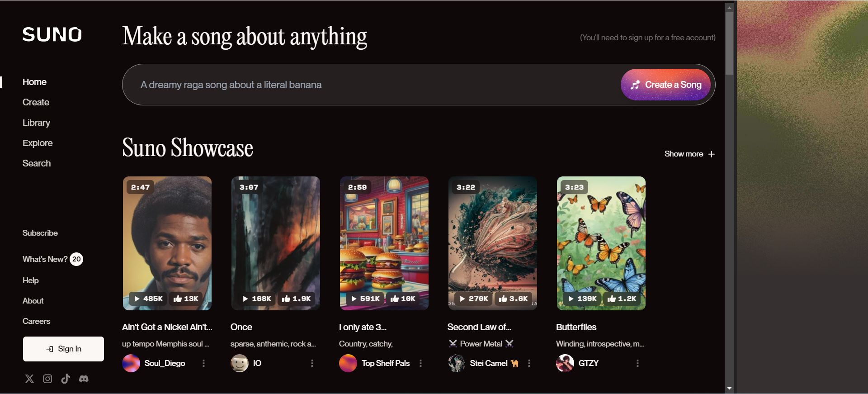Open Library in the sidebar
The image size is (868, 394).
pyautogui.click(x=36, y=123)
